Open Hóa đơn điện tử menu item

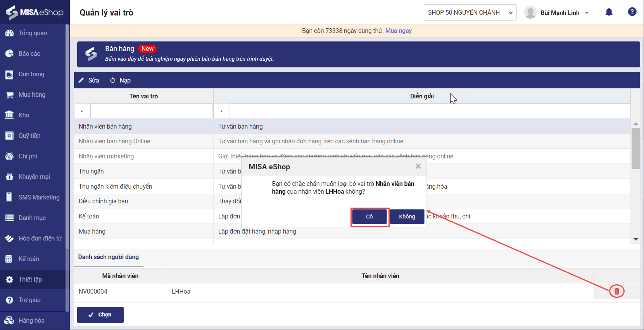click(x=33, y=238)
